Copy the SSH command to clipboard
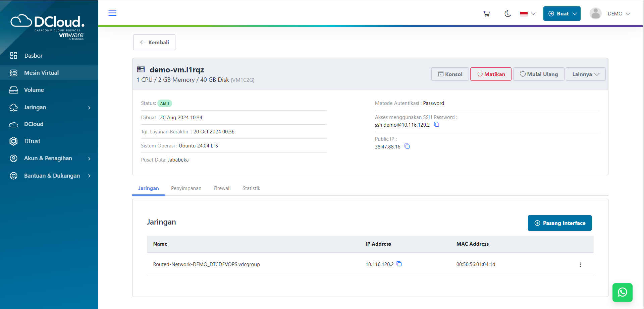This screenshot has width=644, height=309. (437, 125)
